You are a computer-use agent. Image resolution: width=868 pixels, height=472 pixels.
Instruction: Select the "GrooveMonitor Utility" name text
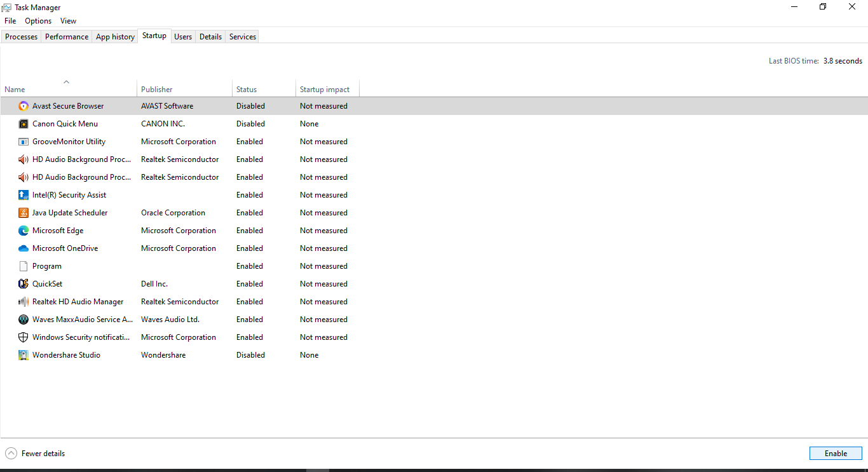(69, 142)
